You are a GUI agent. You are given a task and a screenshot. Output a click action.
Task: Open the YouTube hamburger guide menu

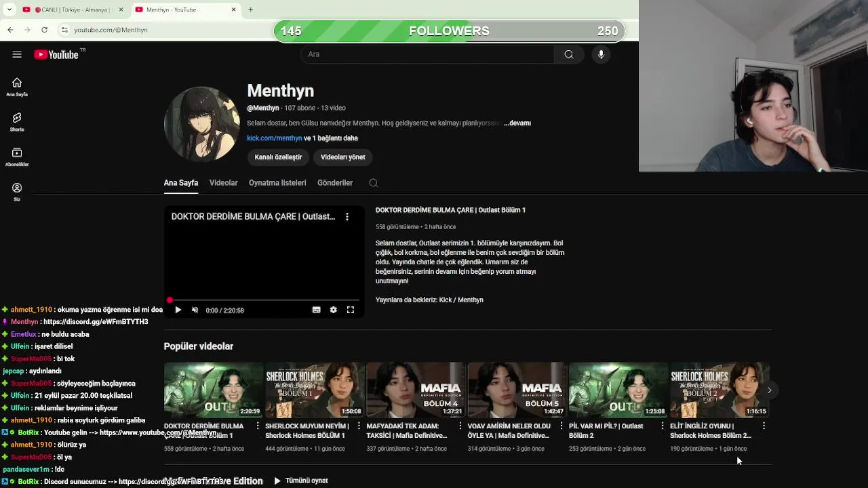click(17, 54)
